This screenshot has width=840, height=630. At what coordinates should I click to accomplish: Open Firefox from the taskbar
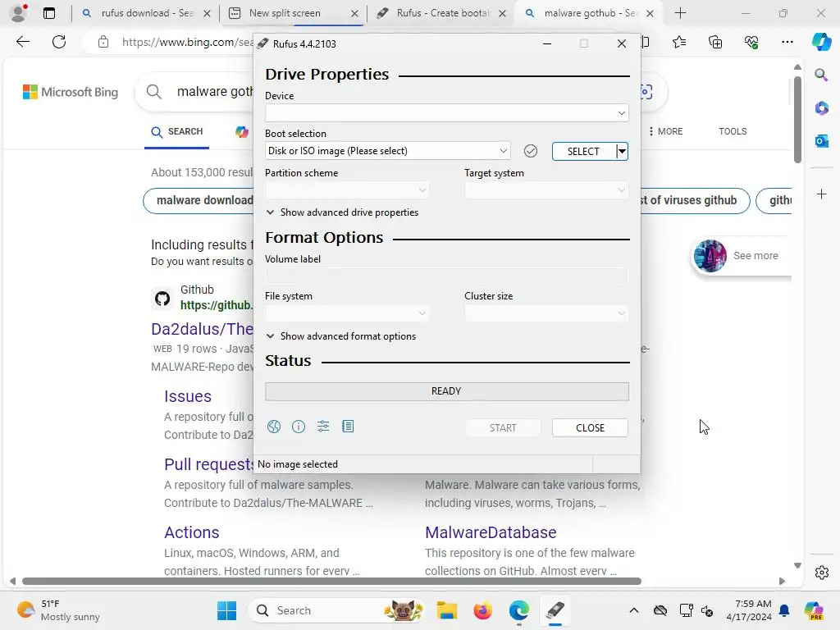[482, 610]
